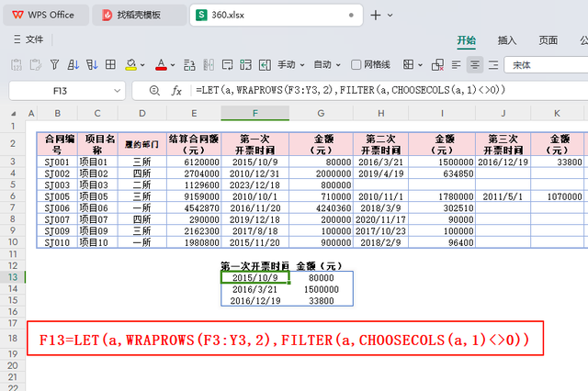Select column B header
Viewport: 588px width, 391px height.
[57, 113]
